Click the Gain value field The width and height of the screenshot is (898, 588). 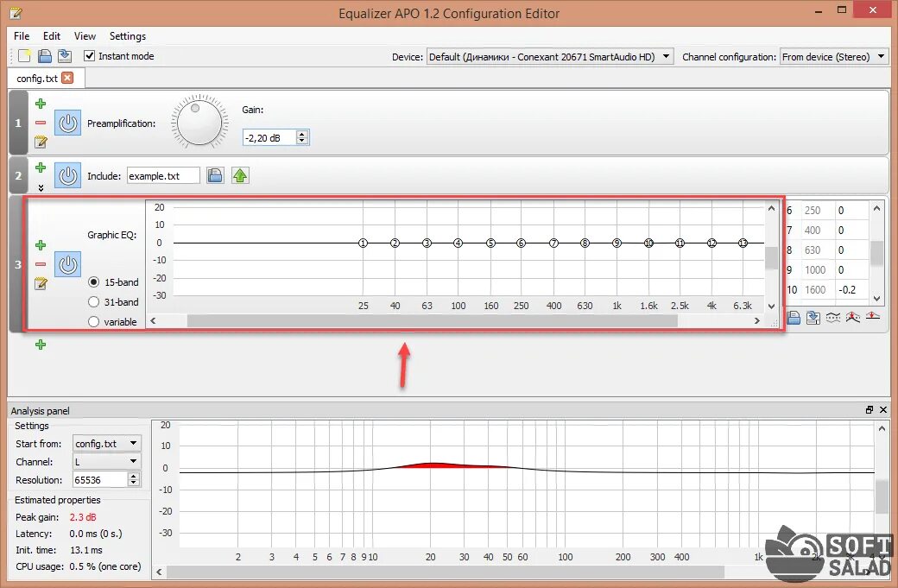pos(269,137)
